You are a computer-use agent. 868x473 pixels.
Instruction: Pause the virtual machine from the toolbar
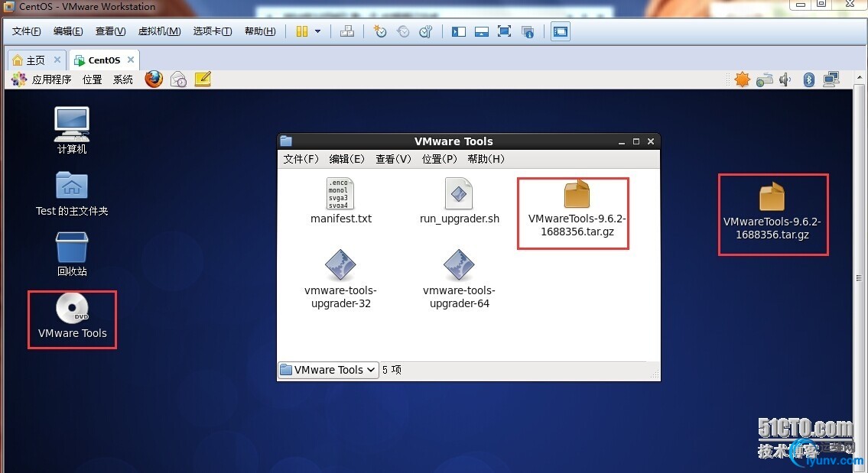(301, 31)
